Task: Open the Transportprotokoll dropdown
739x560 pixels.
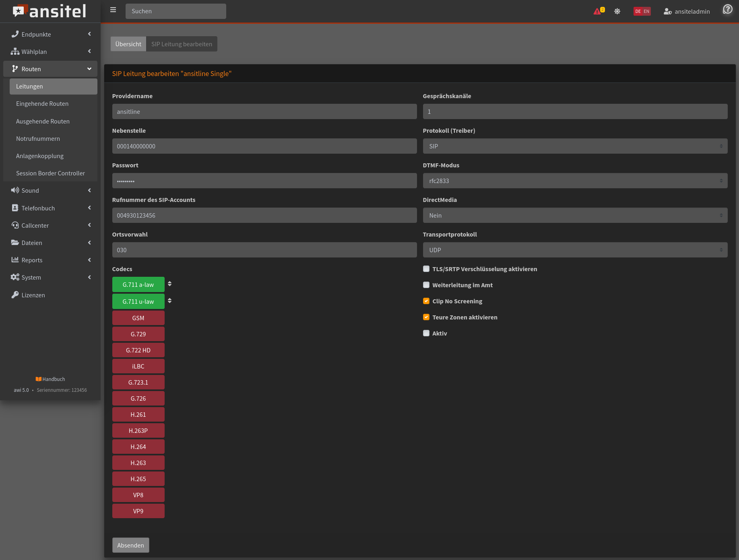Action: tap(575, 250)
